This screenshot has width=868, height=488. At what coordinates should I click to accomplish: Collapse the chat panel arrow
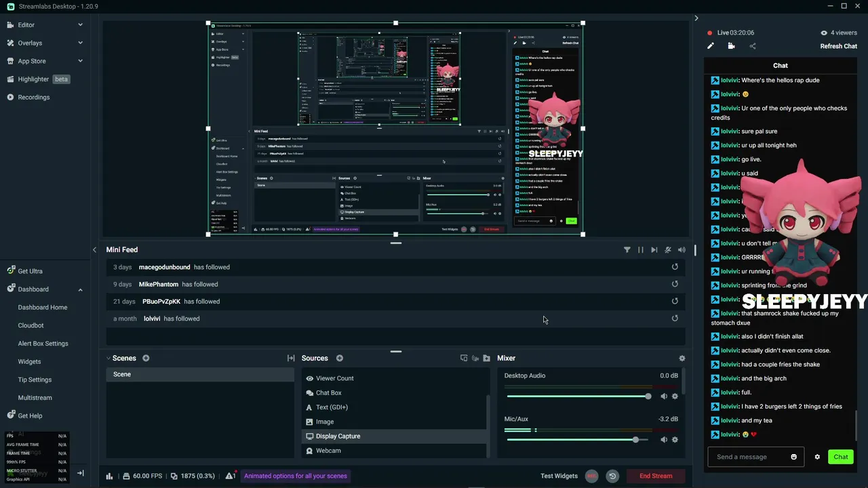pyautogui.click(x=696, y=18)
